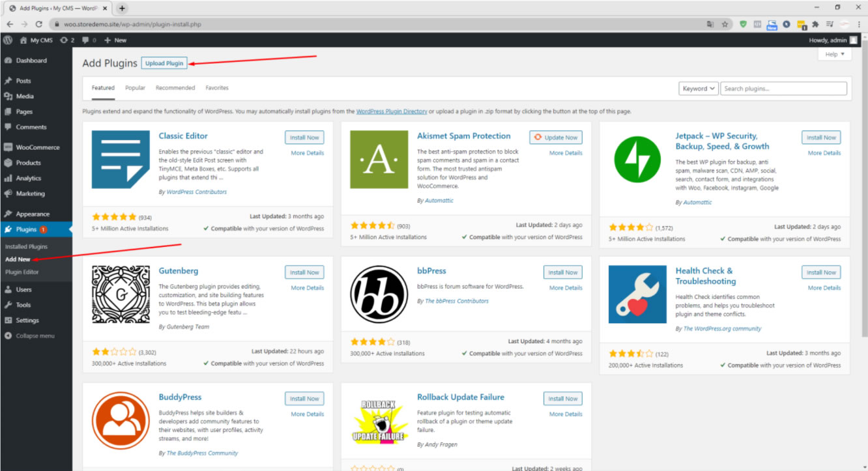View More Details for Classic Editor
Viewport: 868px width, 471px height.
tap(308, 153)
